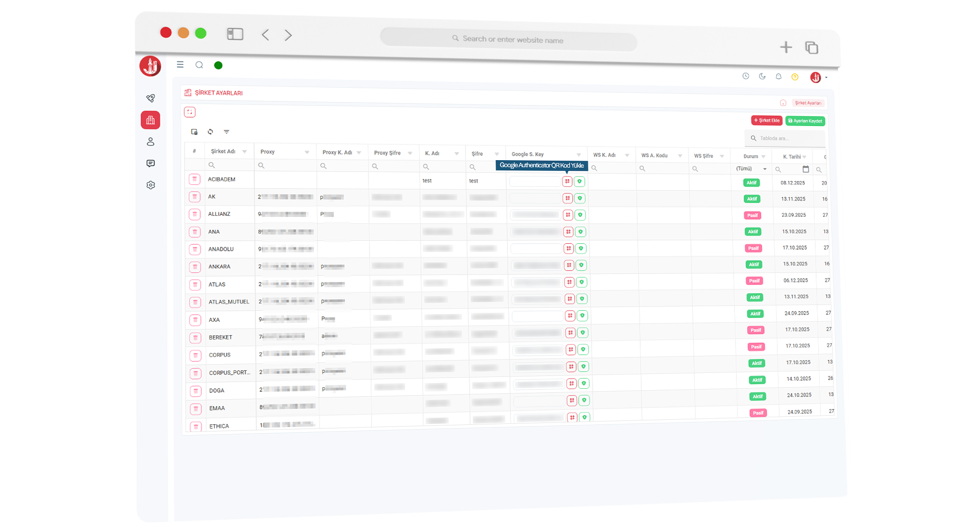Open the user icon page in sidebar
The width and height of the screenshot is (980, 530).
point(151,142)
